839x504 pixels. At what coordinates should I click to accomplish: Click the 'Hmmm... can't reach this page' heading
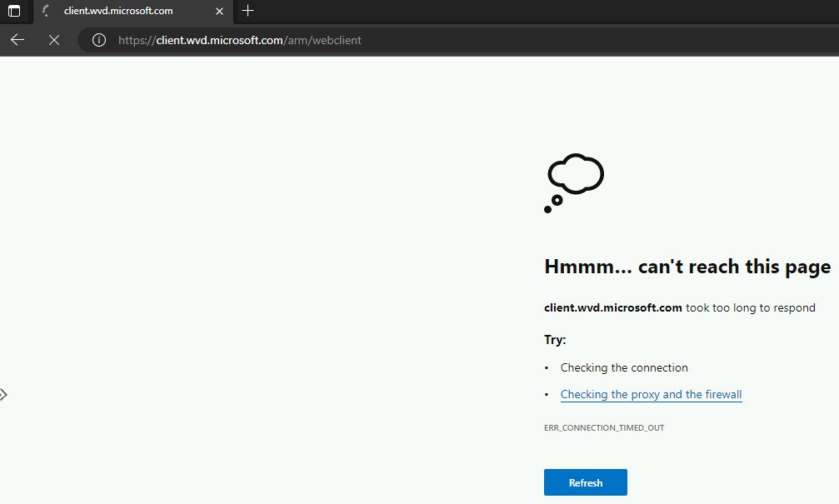(x=687, y=267)
